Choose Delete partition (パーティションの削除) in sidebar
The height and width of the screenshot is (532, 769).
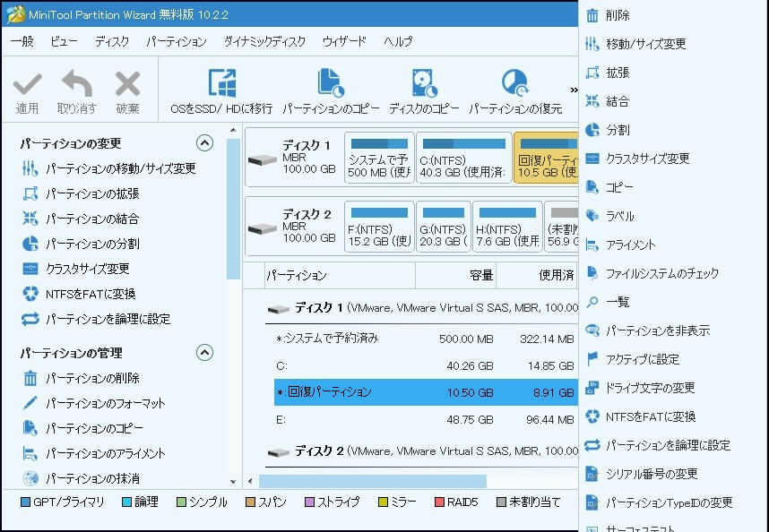tap(81, 378)
